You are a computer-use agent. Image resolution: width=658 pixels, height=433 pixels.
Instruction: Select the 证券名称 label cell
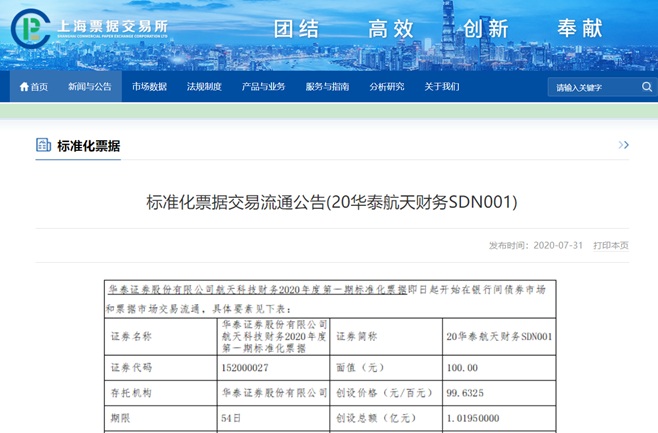coord(161,336)
